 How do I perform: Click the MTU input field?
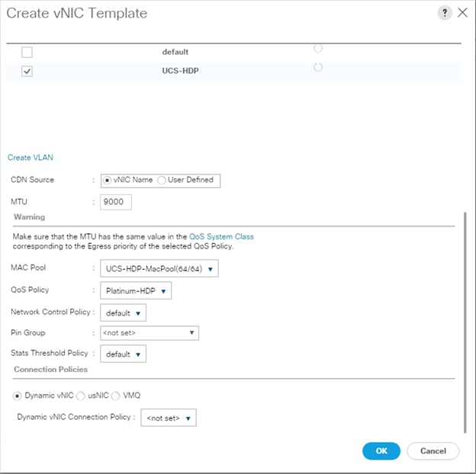116,202
